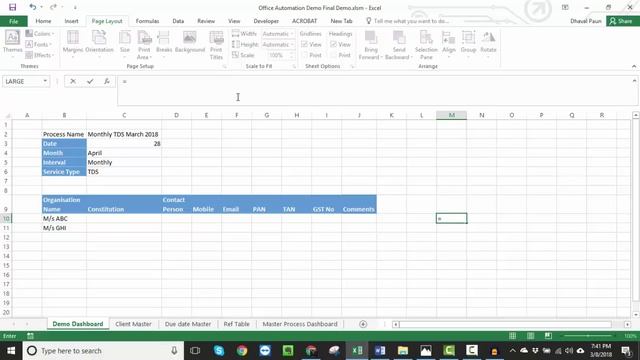Open the theme Effects dropdown
640x360 pixels.
[x=40, y=55]
